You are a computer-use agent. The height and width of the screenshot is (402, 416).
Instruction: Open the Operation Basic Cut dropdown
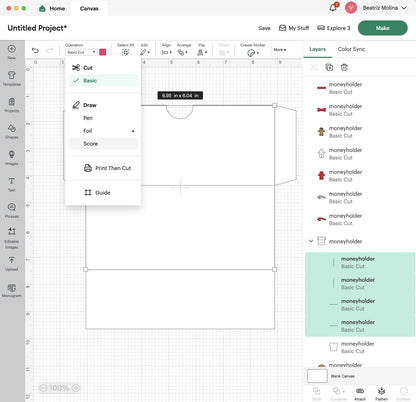(81, 52)
